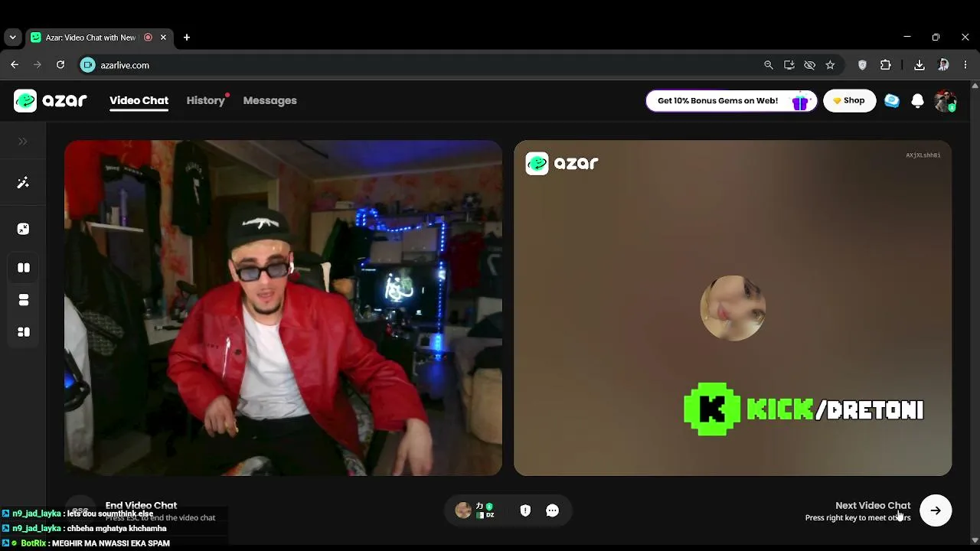980x551 pixels.
Task: Go back to the previous page
Action: tap(15, 65)
